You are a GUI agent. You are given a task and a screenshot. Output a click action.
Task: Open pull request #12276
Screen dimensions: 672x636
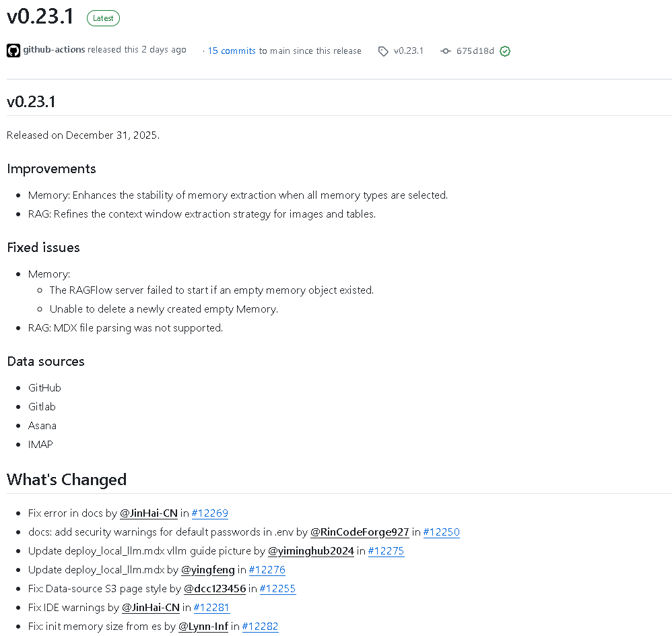pos(267,570)
